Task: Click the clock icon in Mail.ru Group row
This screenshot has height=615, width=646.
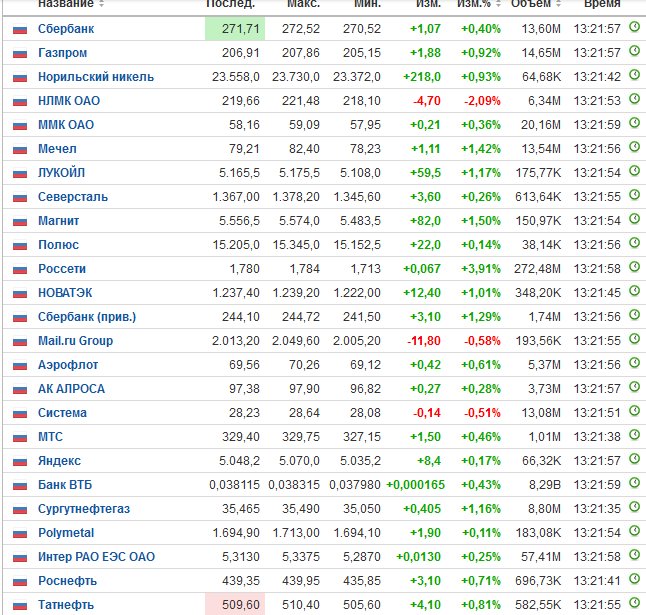Action: click(634, 339)
